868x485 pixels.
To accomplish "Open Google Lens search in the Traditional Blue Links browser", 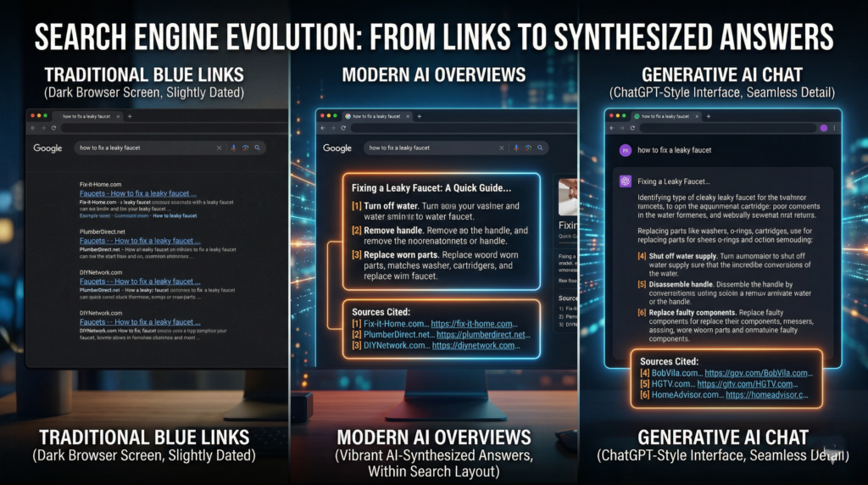I will (245, 148).
